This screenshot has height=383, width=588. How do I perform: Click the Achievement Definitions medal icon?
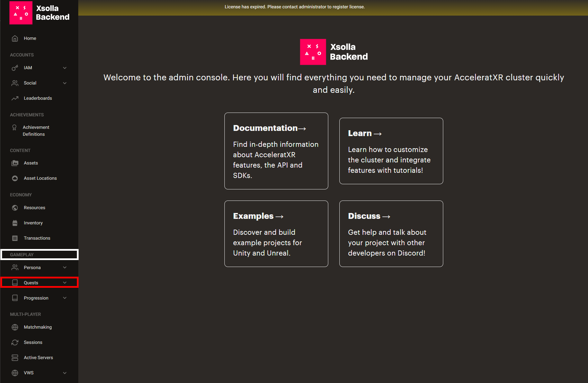coord(14,127)
